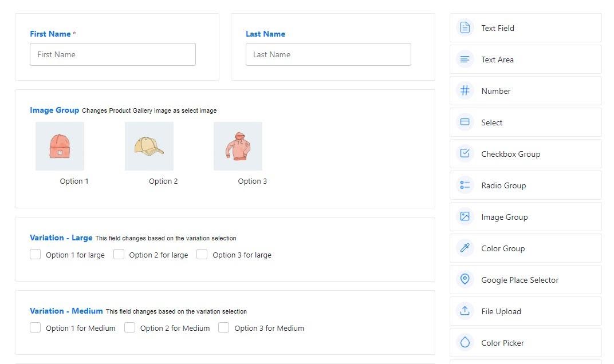This screenshot has width=614, height=364.
Task: Click the First Name field label
Action: pos(50,34)
